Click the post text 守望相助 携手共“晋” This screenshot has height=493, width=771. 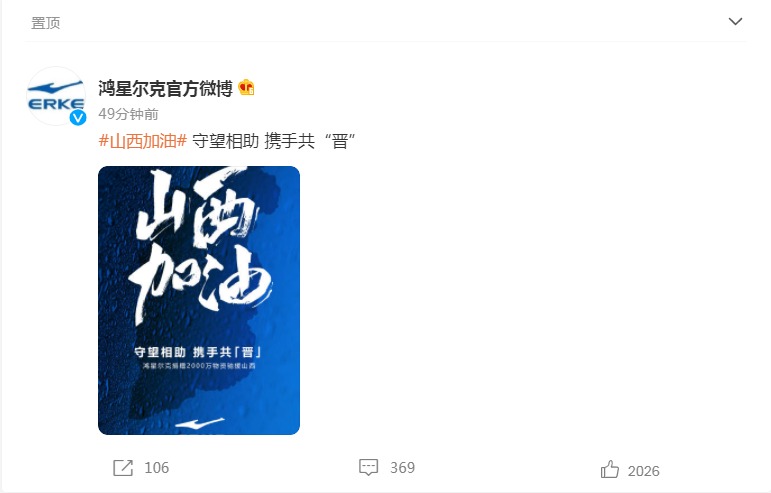click(274, 141)
